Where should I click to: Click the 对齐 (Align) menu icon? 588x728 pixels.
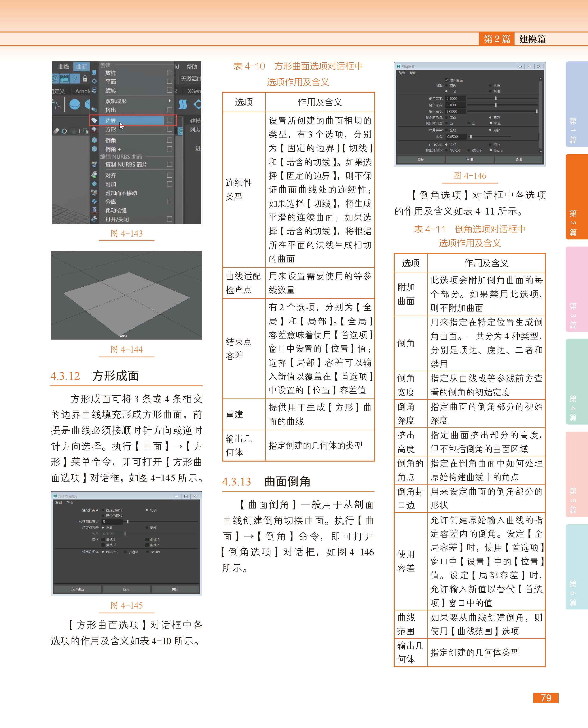click(x=94, y=175)
